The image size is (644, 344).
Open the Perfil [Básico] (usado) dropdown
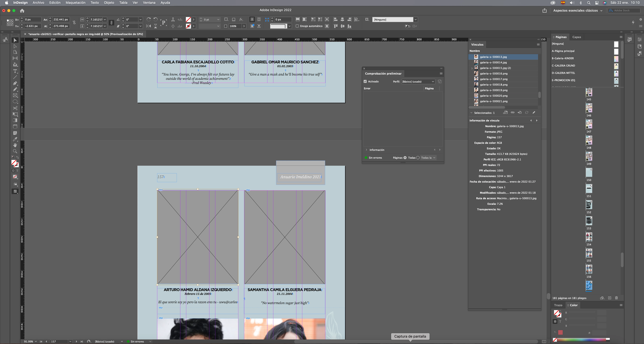point(418,81)
